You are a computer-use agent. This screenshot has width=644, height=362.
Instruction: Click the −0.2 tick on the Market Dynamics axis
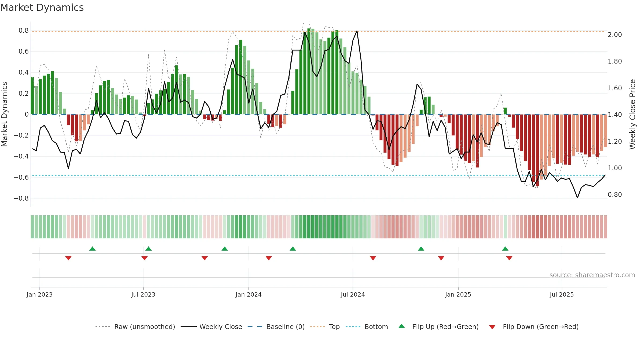[x=21, y=135]
